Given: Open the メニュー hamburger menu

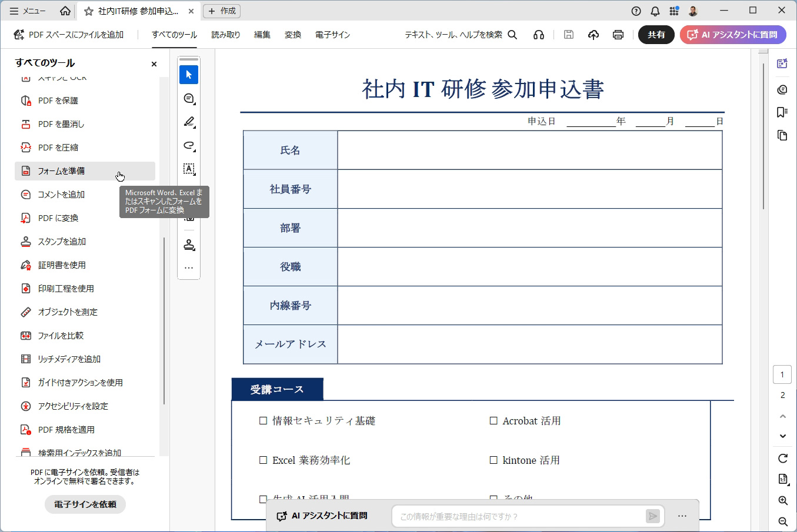Looking at the screenshot, I should point(28,11).
